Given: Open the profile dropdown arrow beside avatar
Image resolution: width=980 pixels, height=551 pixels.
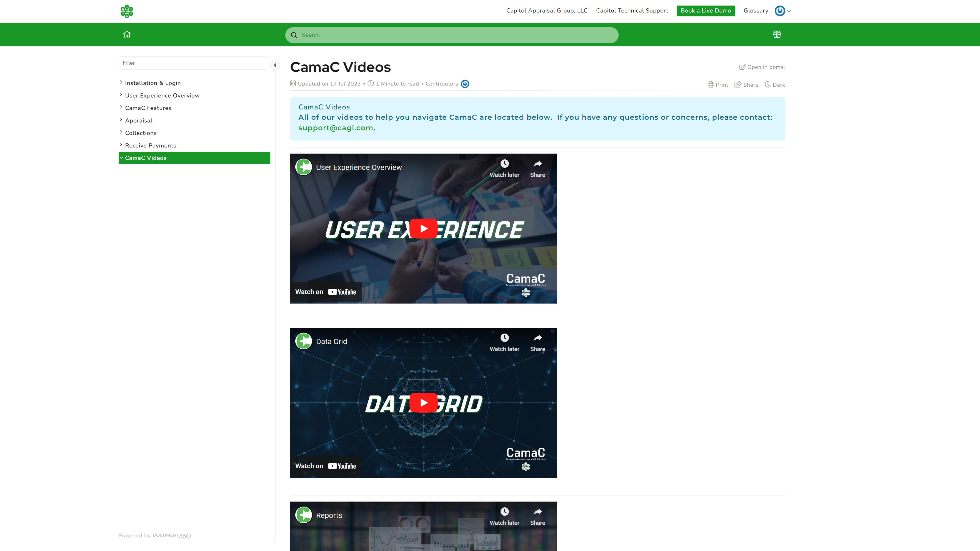Looking at the screenshot, I should pyautogui.click(x=789, y=11).
